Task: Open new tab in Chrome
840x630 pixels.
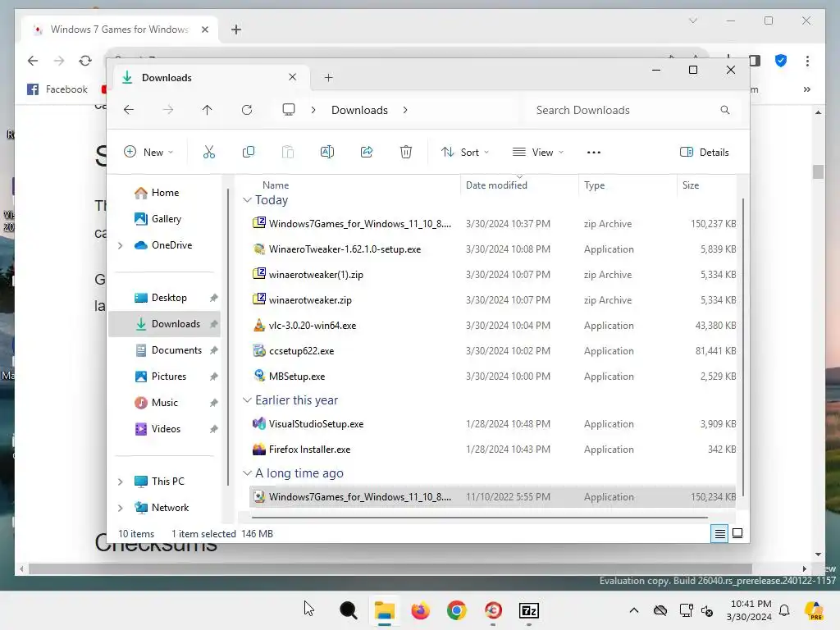Action: click(236, 30)
